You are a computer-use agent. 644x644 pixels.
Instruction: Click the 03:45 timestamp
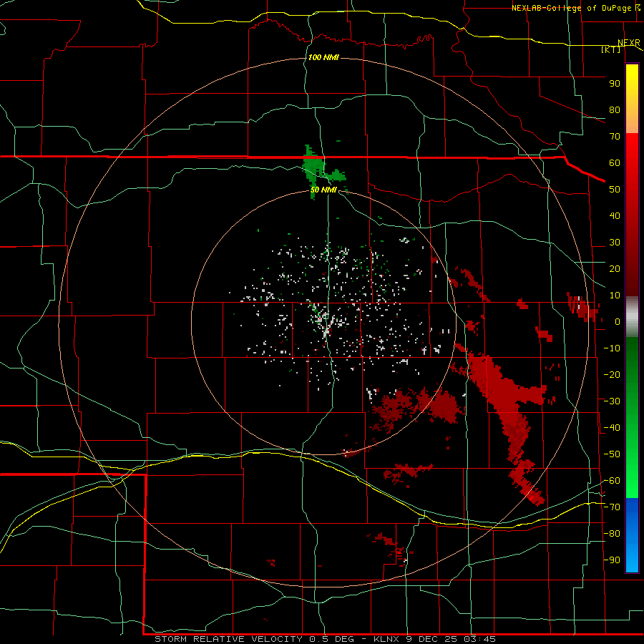pyautogui.click(x=480, y=639)
